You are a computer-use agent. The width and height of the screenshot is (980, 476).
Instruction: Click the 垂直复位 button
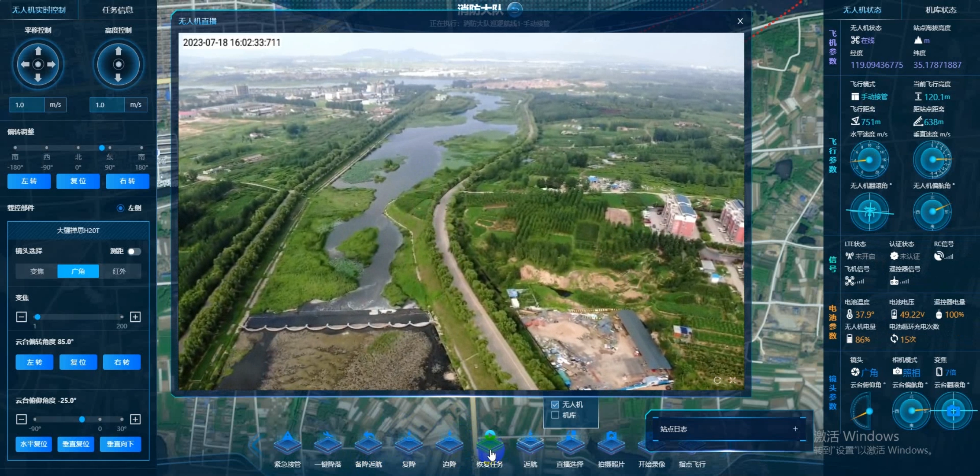click(x=76, y=444)
